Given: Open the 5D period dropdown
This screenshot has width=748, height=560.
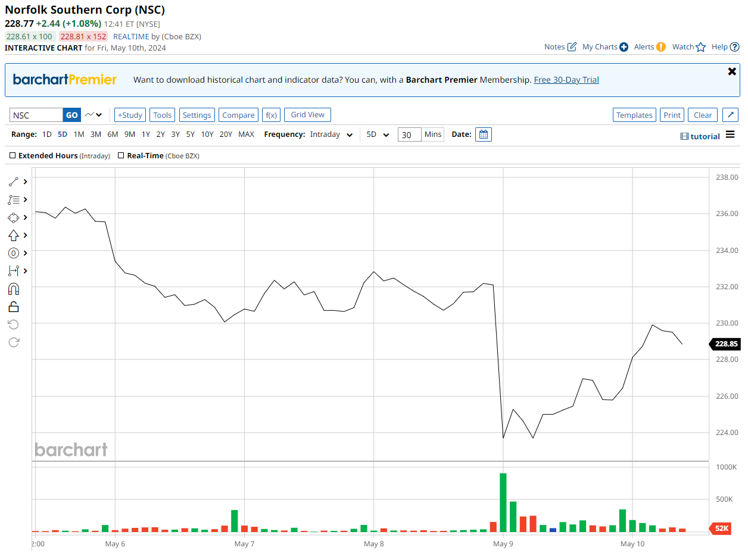Looking at the screenshot, I should 378,134.
